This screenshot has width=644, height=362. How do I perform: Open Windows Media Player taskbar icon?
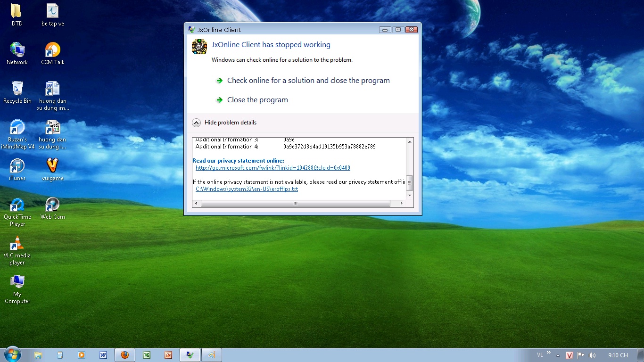coord(82,355)
